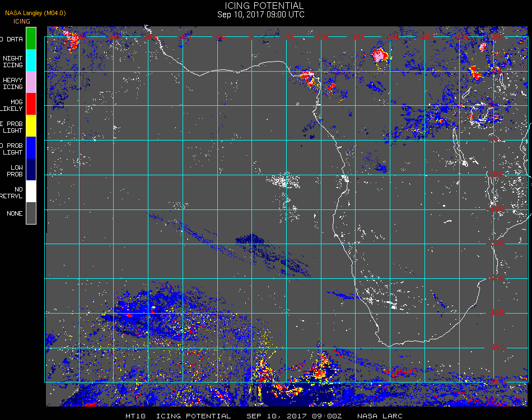
Task: Click the 'MT10' text in footer
Action: [136, 416]
